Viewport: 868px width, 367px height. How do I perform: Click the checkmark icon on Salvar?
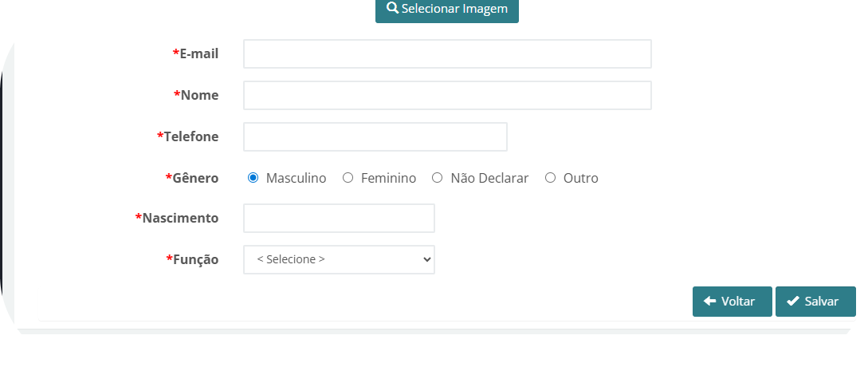[x=792, y=302]
